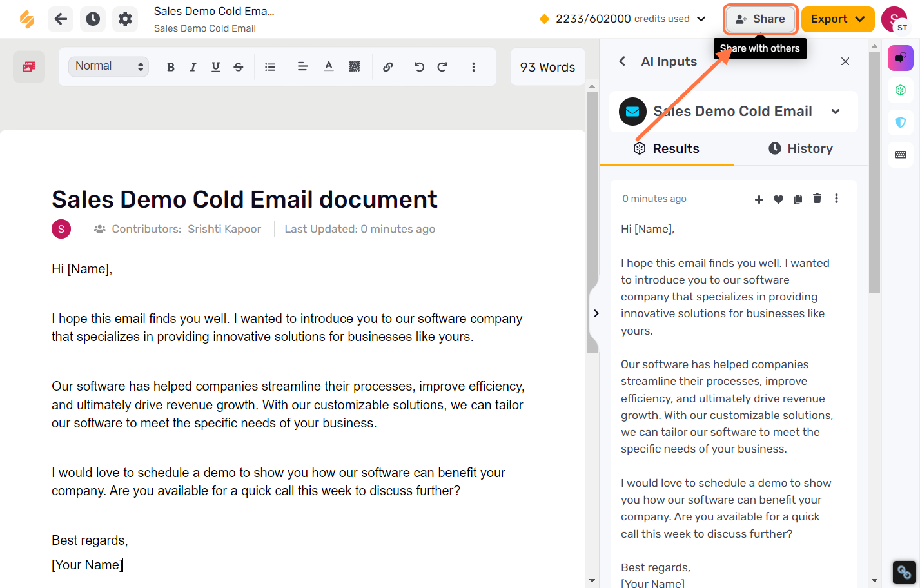Image resolution: width=920 pixels, height=588 pixels.
Task: Switch to the History tab
Action: tap(801, 148)
